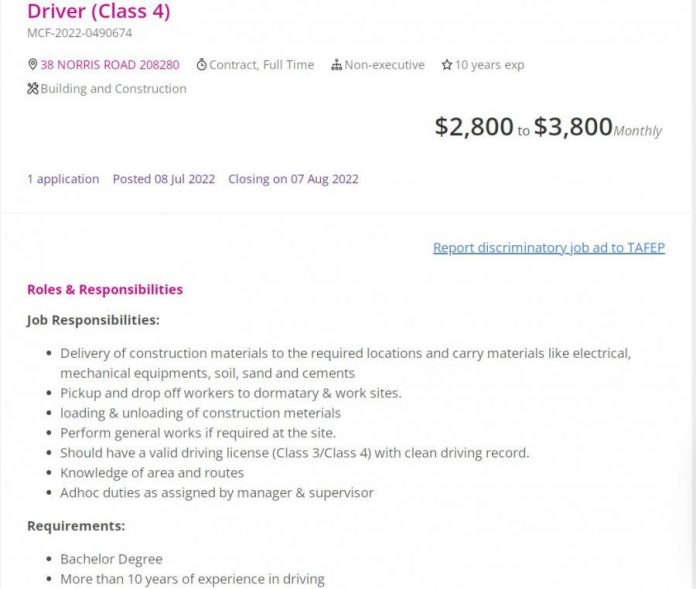Viewport: 696px width, 589px height.
Task: Click the star experience icon
Action: click(447, 65)
